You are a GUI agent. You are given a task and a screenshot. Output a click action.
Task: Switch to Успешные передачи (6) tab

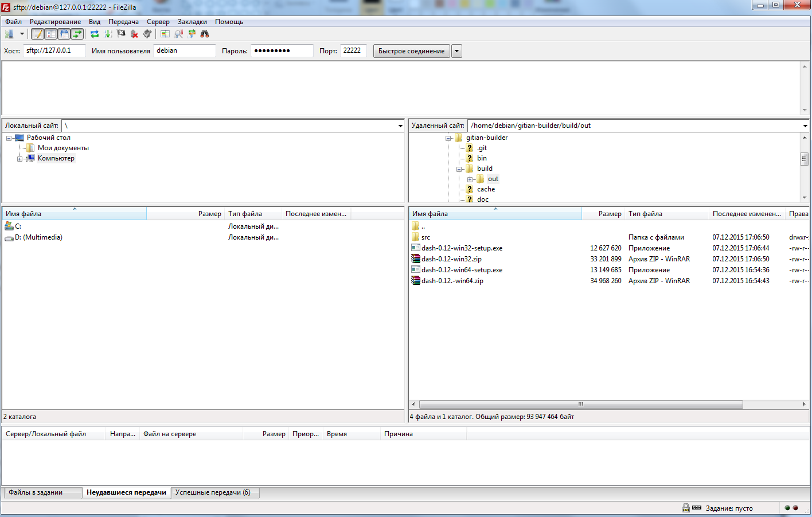(x=215, y=492)
